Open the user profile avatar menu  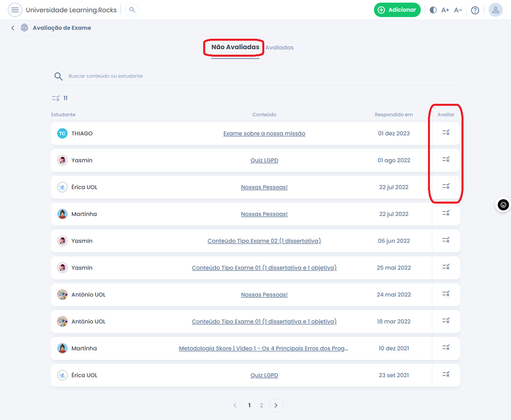495,10
